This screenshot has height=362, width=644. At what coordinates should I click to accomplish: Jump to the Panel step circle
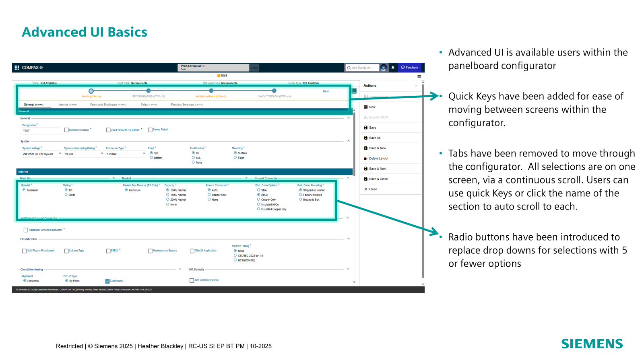pyautogui.click(x=91, y=91)
